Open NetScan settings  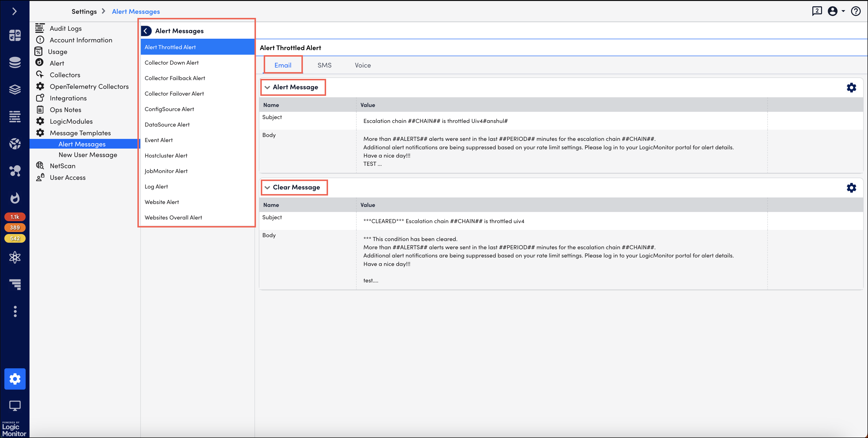tap(63, 166)
